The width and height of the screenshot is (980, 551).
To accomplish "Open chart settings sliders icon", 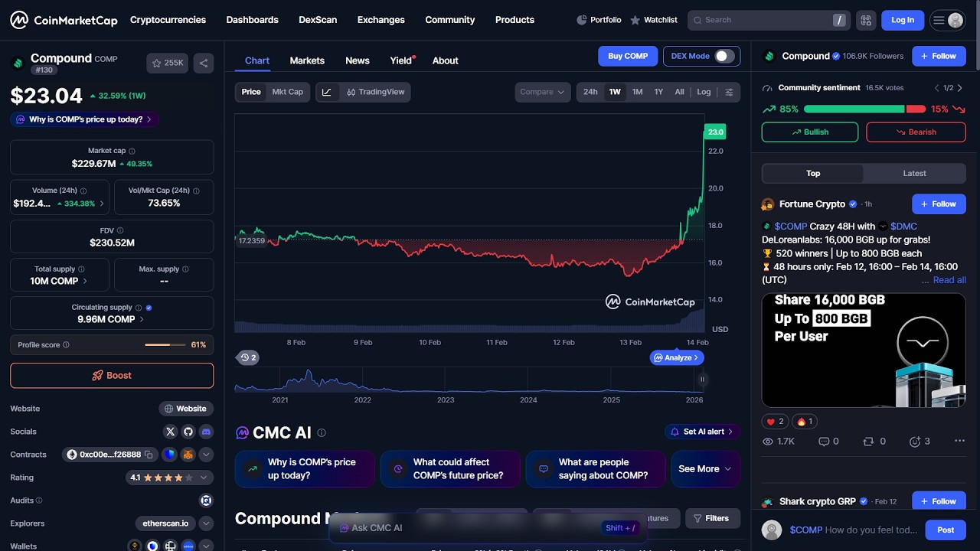I will click(729, 92).
